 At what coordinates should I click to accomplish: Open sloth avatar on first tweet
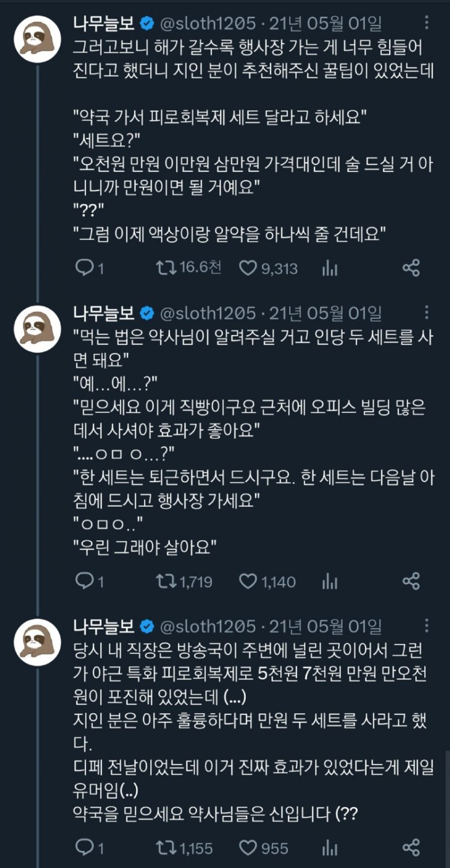click(37, 40)
